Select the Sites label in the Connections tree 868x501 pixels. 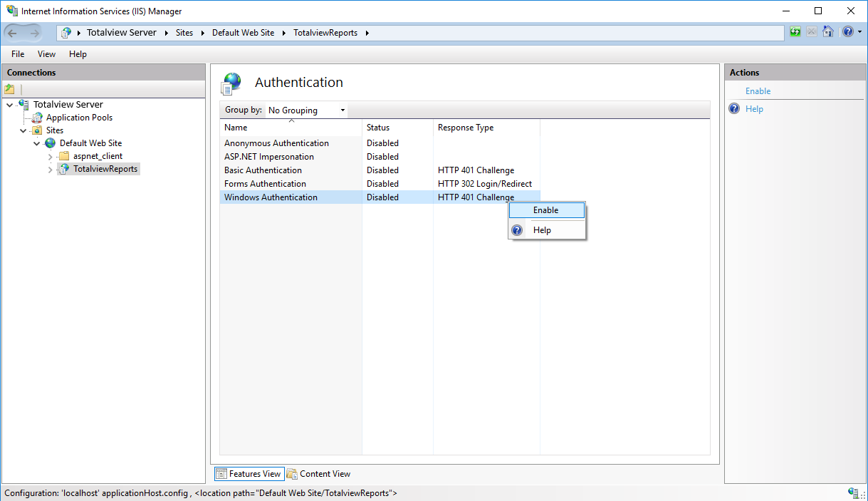pyautogui.click(x=55, y=130)
